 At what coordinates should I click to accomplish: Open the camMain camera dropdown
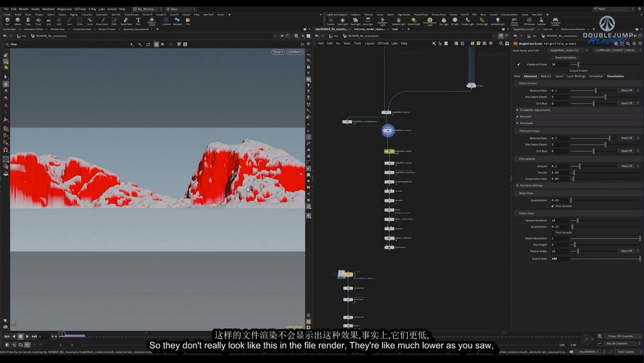point(295,52)
